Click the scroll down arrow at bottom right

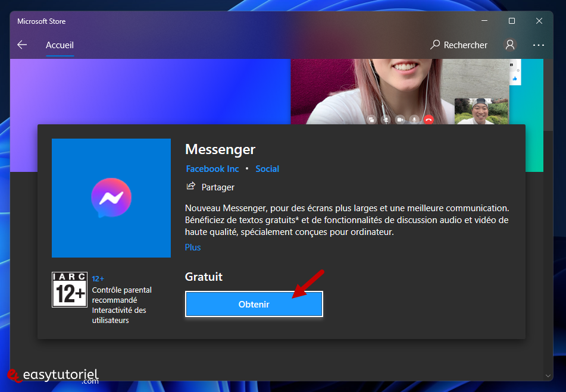548,376
